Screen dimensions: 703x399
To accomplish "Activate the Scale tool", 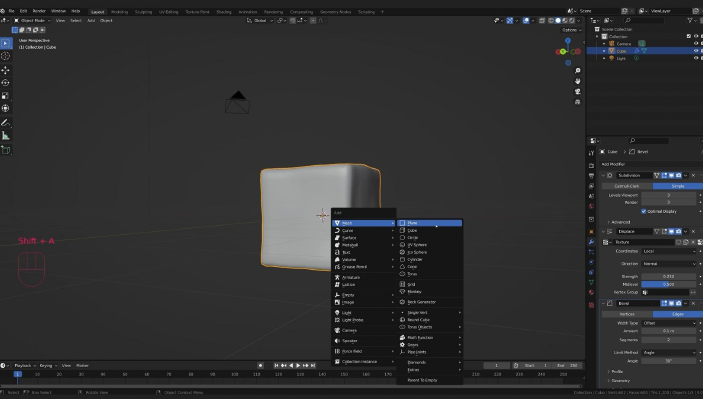I will click(x=5, y=95).
